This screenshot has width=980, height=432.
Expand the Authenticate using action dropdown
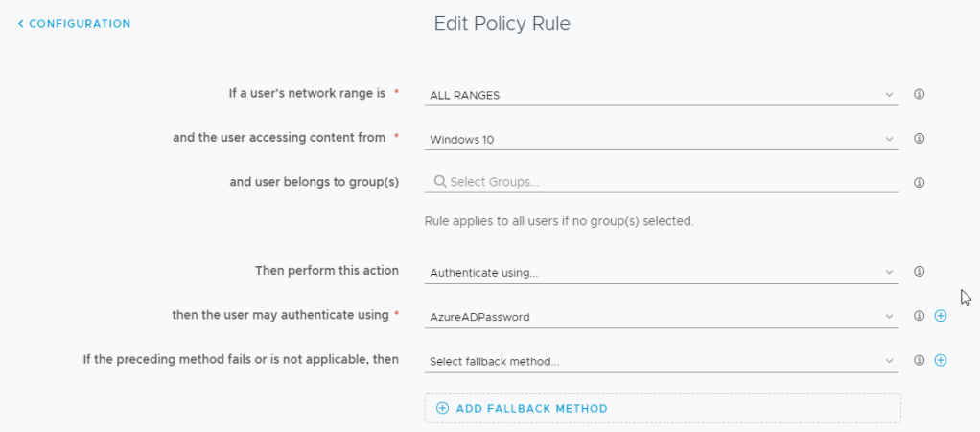point(662,272)
